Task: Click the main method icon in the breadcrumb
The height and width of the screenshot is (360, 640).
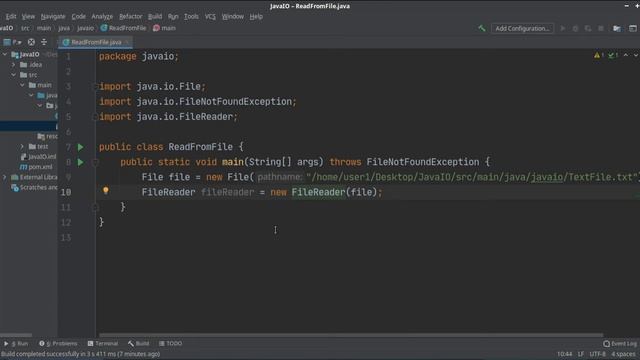Action: pyautogui.click(x=156, y=28)
